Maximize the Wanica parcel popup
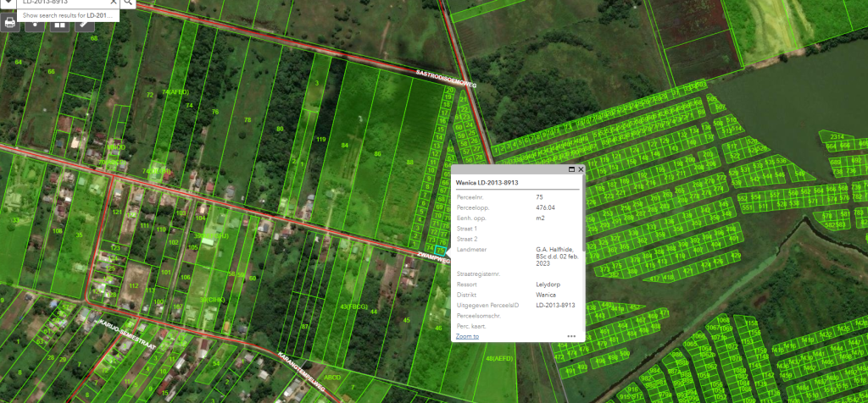 pyautogui.click(x=570, y=169)
